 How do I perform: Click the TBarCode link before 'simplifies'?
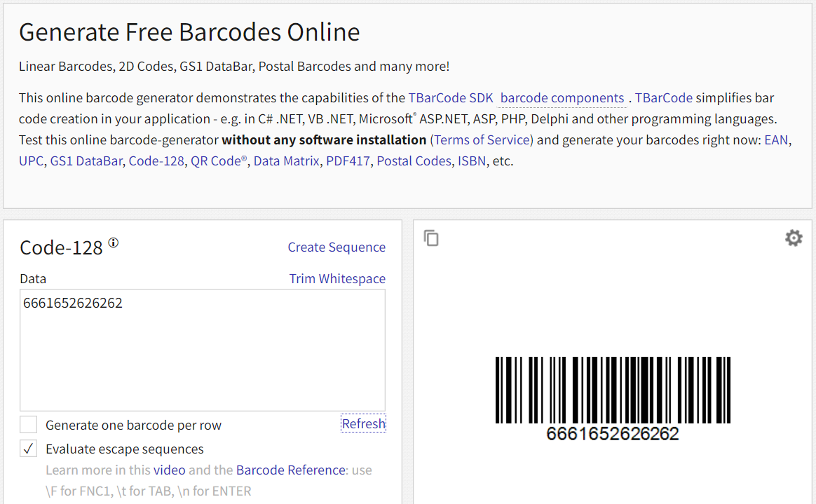(663, 97)
